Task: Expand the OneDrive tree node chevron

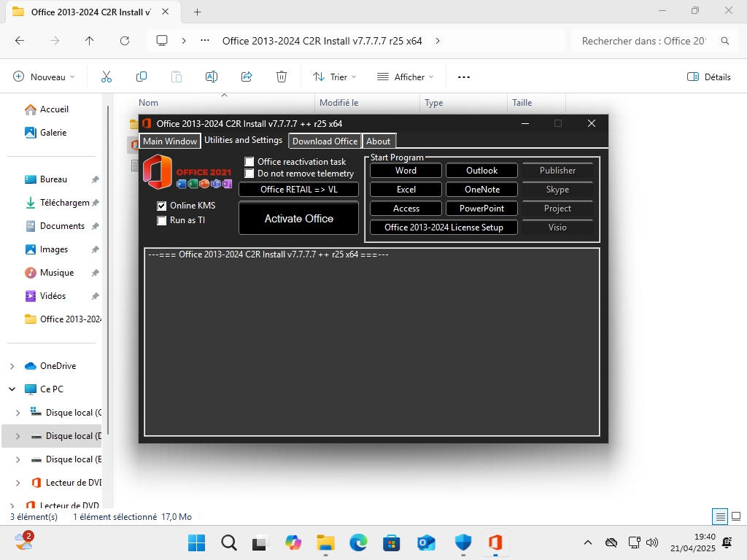Action: [12, 366]
